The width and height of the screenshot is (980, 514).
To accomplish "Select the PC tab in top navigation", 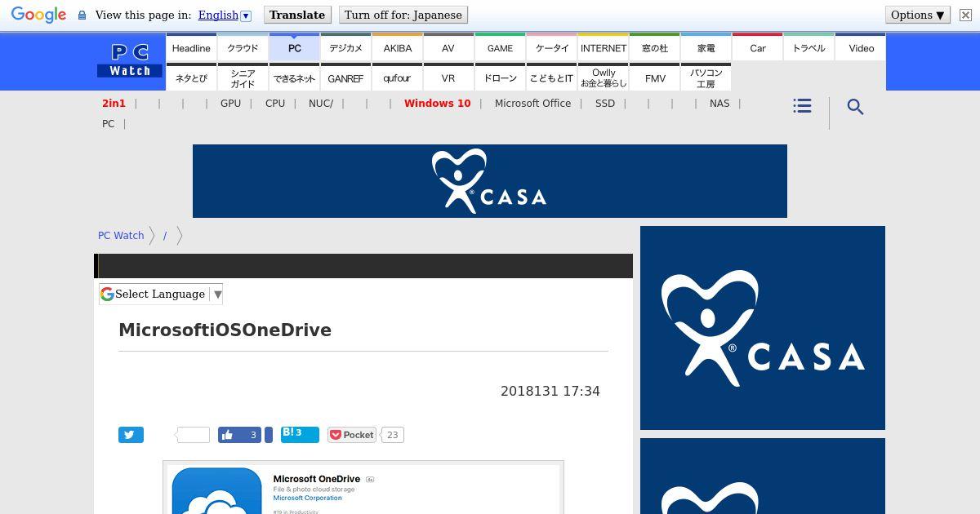I will click(294, 48).
